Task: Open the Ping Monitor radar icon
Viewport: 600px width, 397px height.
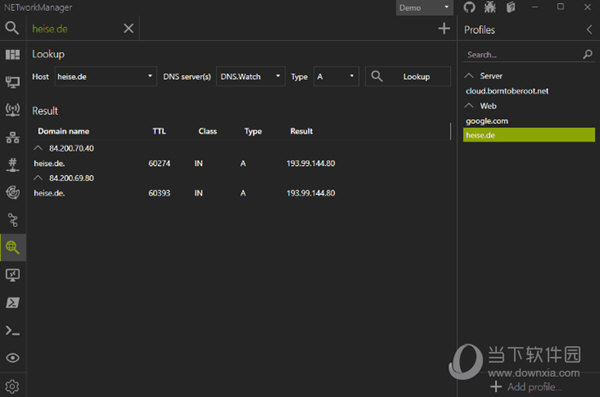Action: (x=13, y=192)
